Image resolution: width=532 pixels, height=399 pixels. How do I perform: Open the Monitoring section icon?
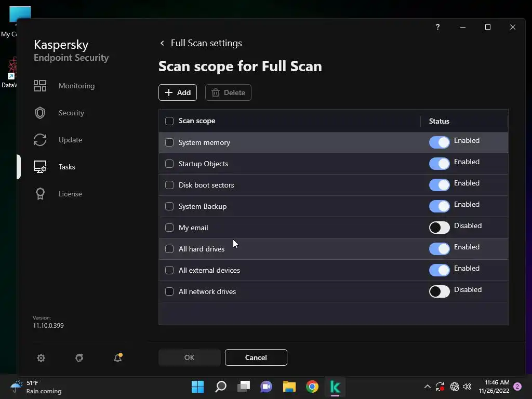[x=40, y=86]
